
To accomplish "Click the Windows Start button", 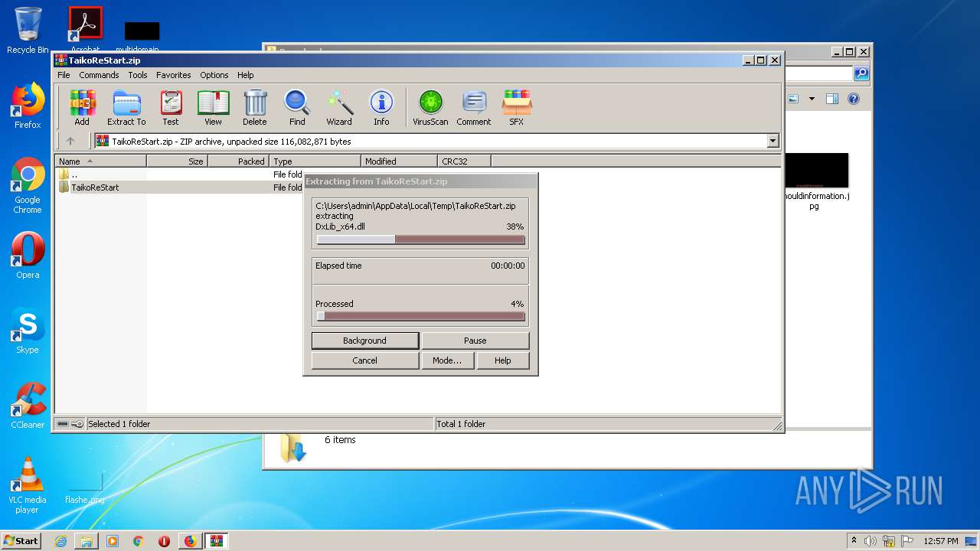I will coord(21,540).
